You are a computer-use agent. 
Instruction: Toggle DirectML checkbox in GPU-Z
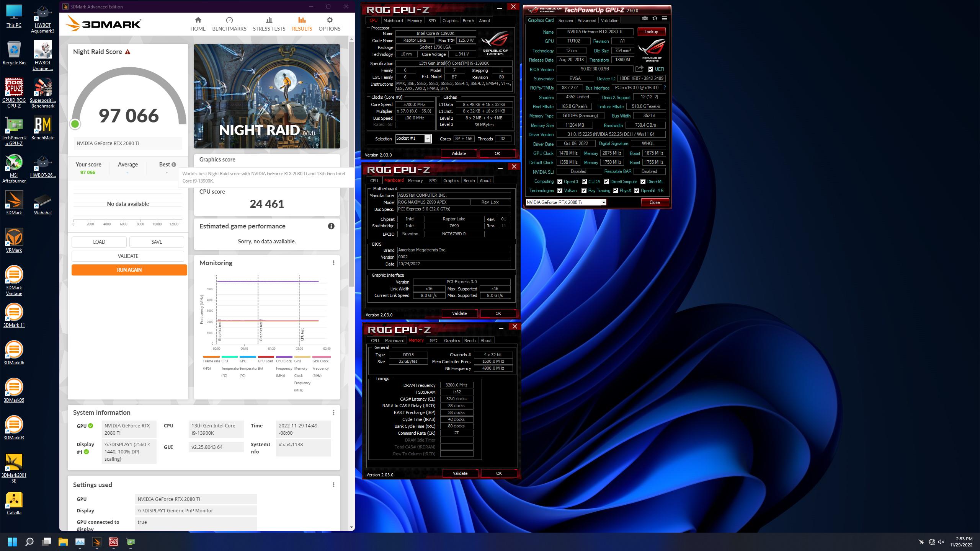(643, 182)
